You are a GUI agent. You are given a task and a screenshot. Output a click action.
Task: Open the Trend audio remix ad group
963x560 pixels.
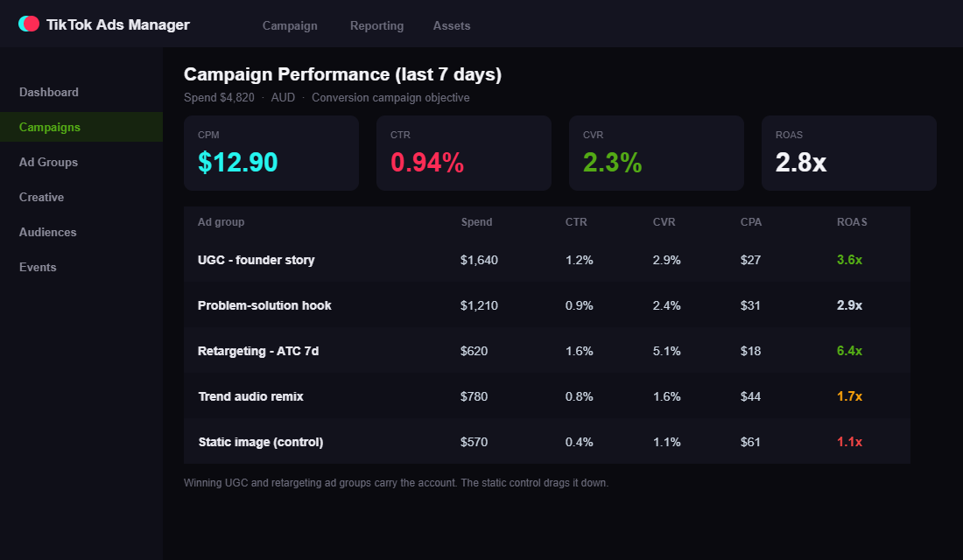(x=250, y=396)
